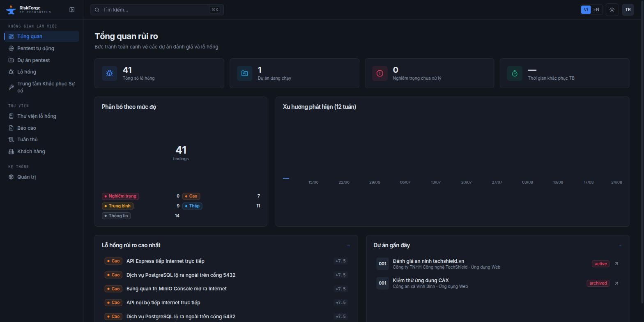Open project Kiểm thử ứng dụng CAX
The image size is (644, 322).
click(497, 283)
